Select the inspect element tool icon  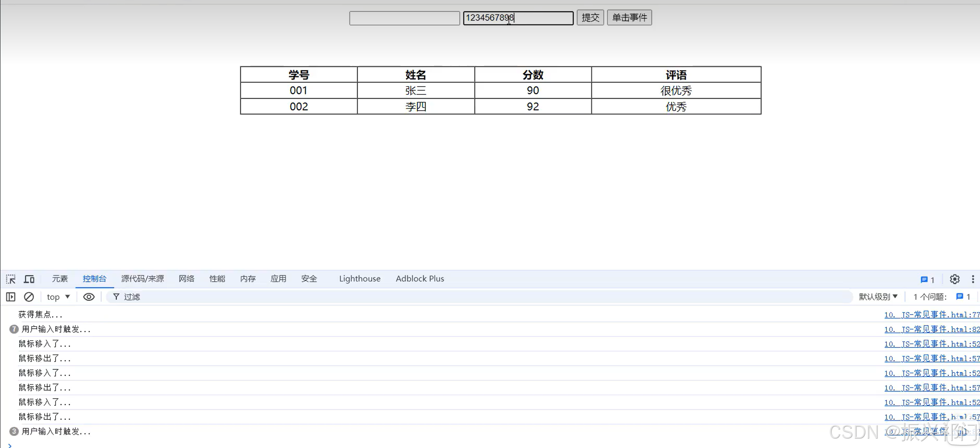[x=11, y=279]
